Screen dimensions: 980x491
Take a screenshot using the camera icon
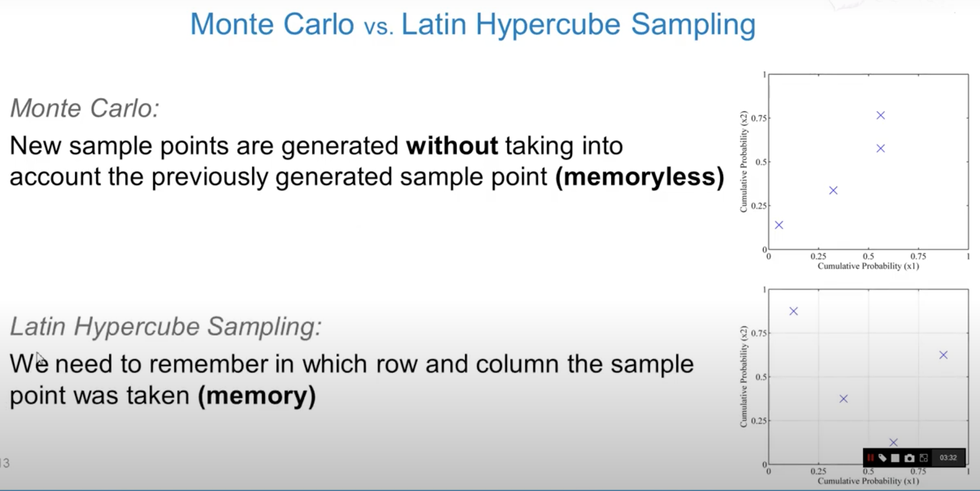pos(910,458)
